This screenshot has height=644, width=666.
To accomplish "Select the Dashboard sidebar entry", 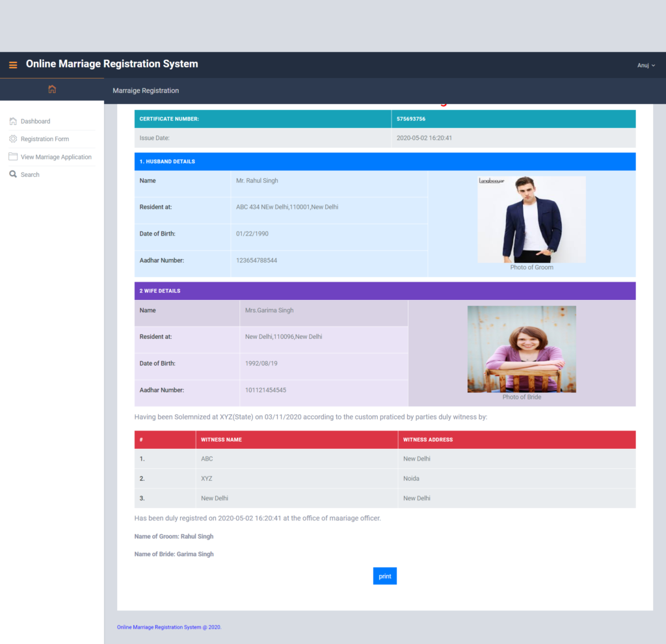I will click(36, 121).
